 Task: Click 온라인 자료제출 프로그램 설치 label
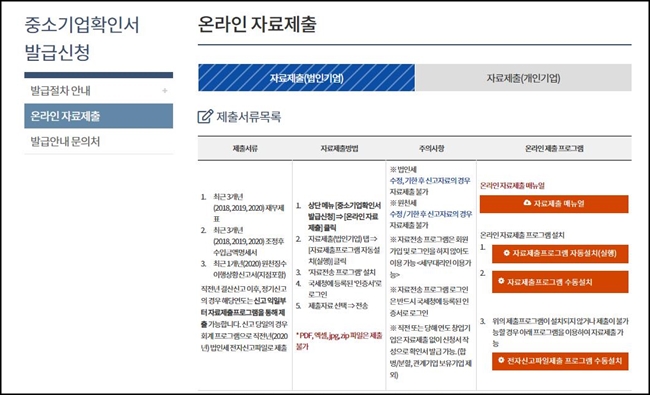[522, 235]
